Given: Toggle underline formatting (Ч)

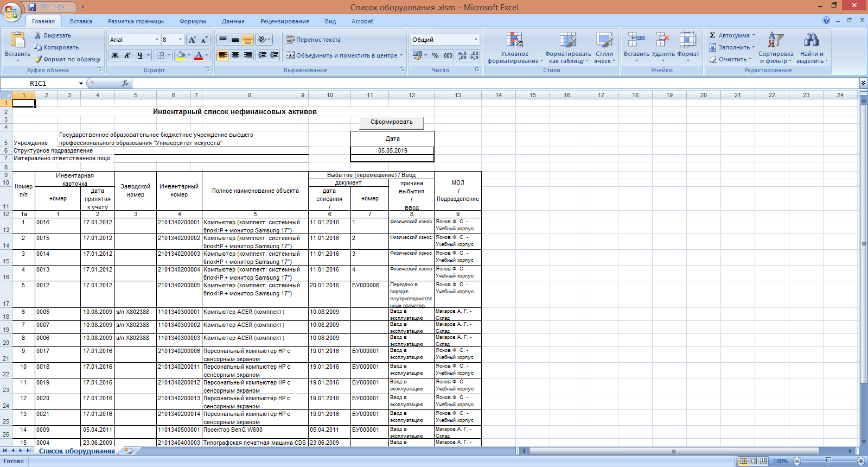Looking at the screenshot, I should pos(140,55).
